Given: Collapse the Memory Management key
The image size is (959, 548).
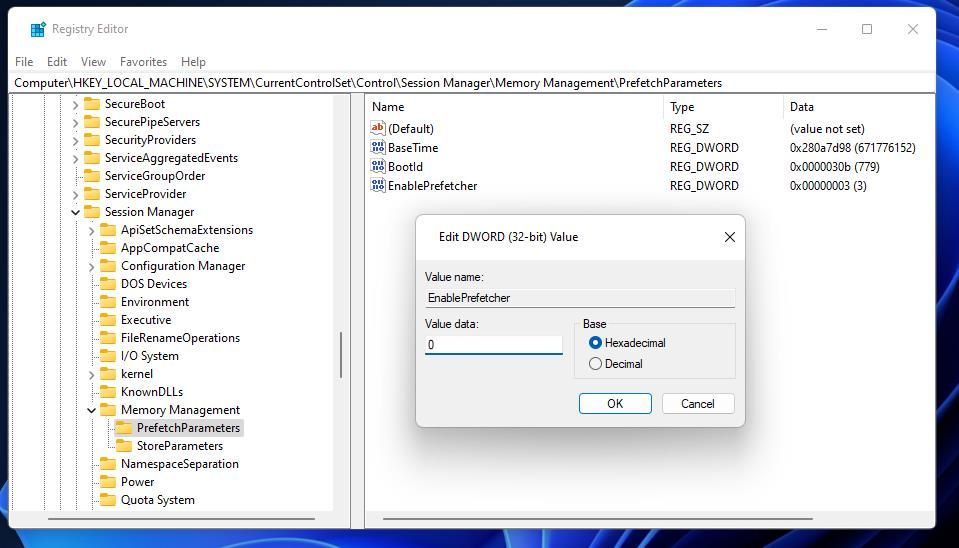Looking at the screenshot, I should (91, 410).
